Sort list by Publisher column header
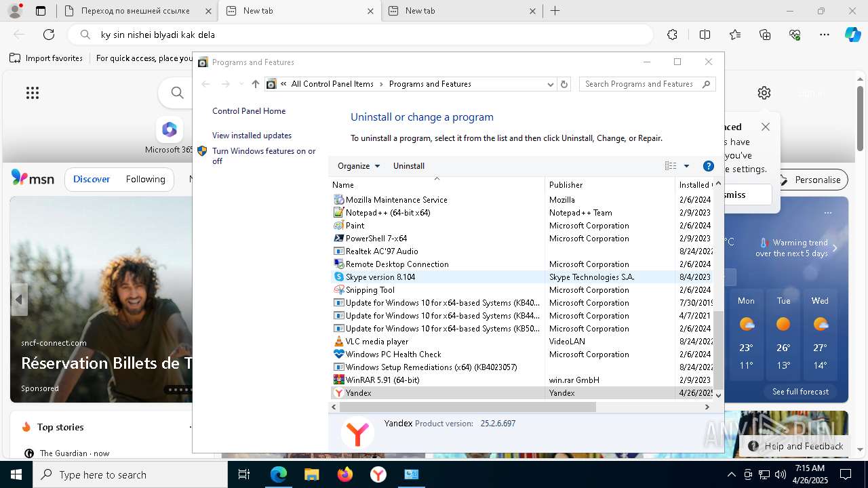This screenshot has width=868, height=488. [610, 184]
